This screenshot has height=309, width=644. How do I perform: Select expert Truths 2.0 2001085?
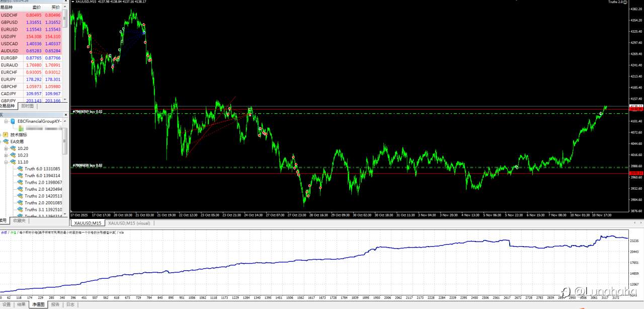click(43, 203)
